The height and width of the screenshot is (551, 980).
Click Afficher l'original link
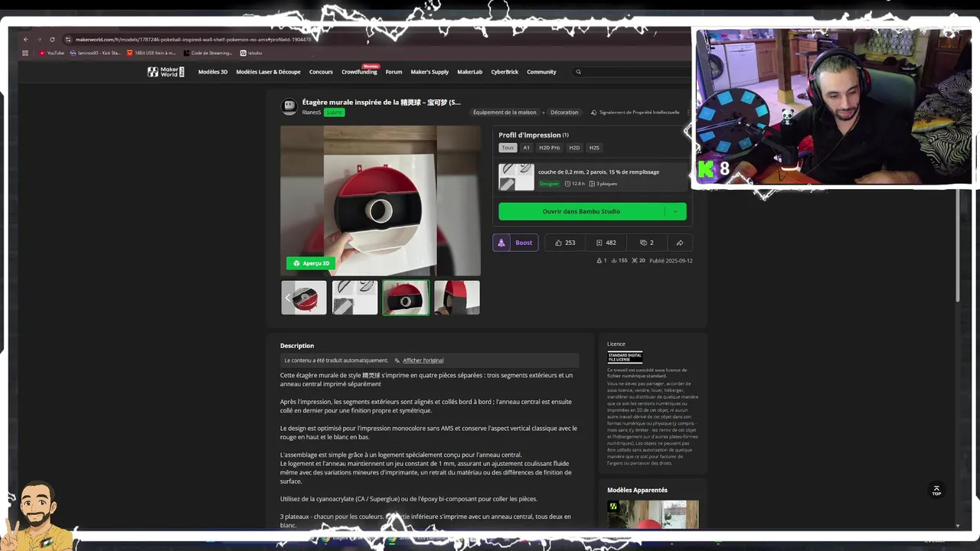[423, 360]
